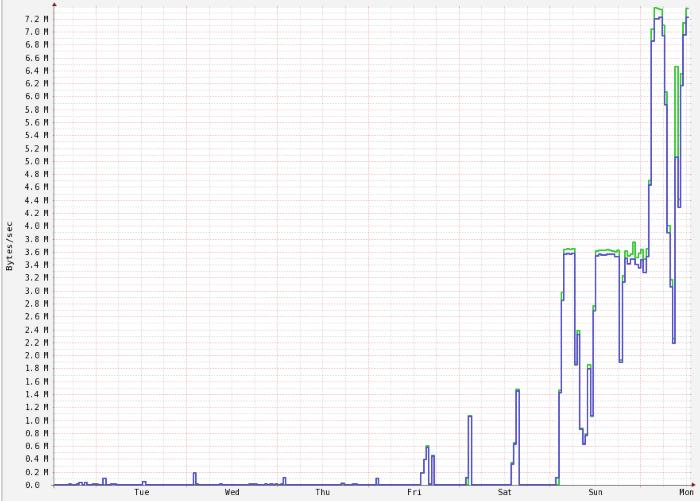
Task: Click the Sun day label
Action: point(595,492)
